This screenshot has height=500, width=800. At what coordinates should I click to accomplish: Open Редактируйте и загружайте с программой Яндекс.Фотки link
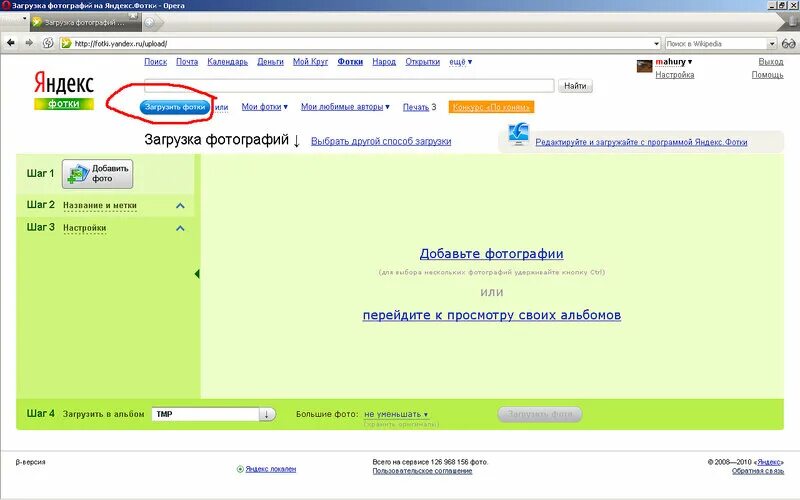tap(641, 142)
